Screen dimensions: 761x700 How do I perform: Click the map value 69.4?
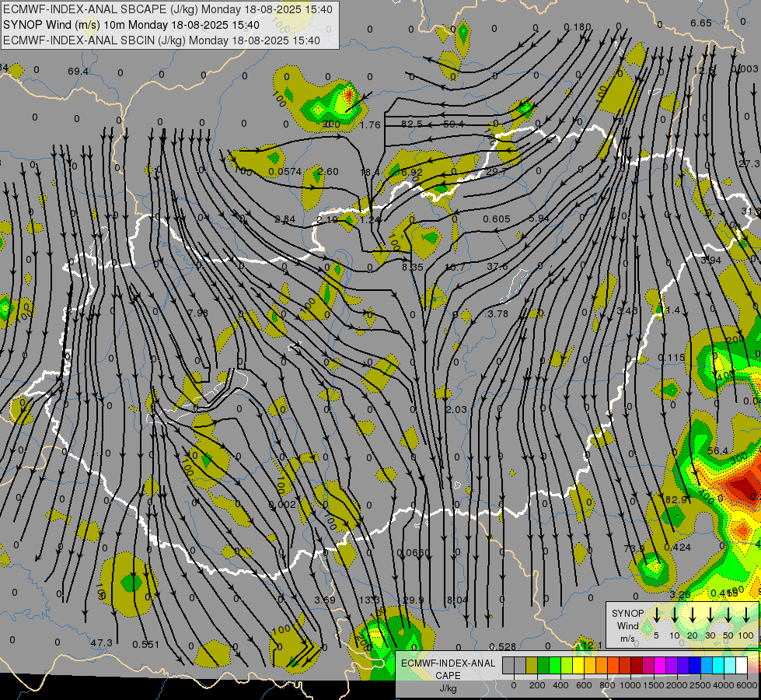point(79,72)
